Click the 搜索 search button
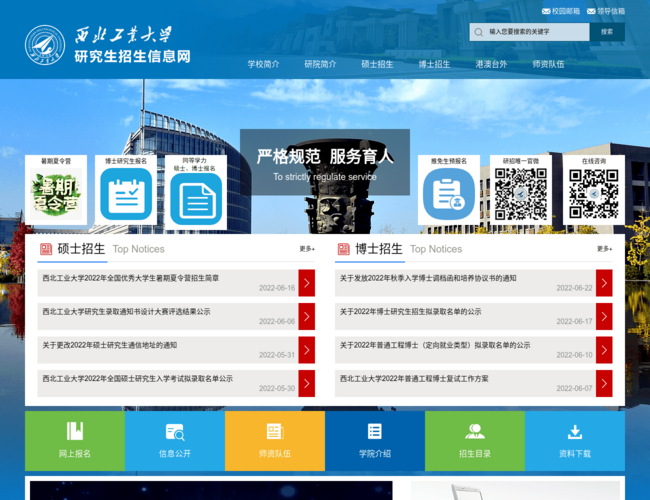The image size is (650, 500). [x=607, y=32]
